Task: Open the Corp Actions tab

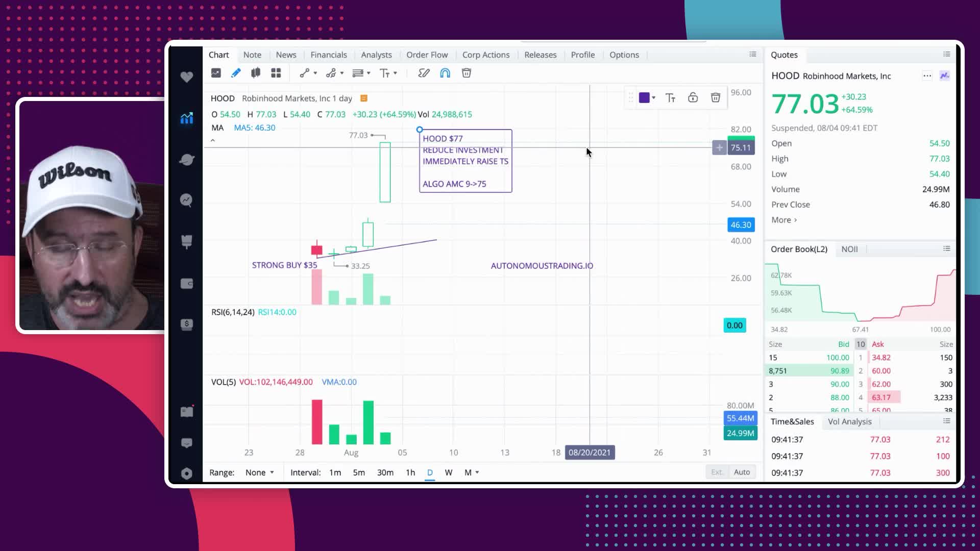Action: [486, 55]
